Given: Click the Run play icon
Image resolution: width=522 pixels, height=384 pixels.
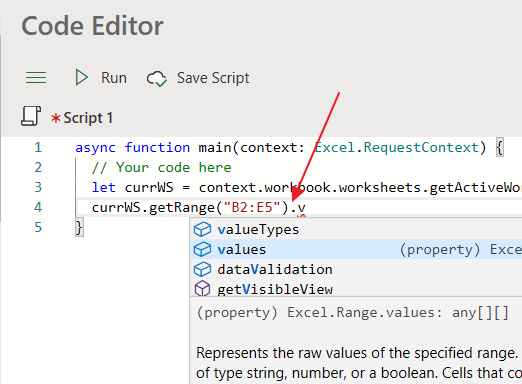Looking at the screenshot, I should [x=81, y=78].
